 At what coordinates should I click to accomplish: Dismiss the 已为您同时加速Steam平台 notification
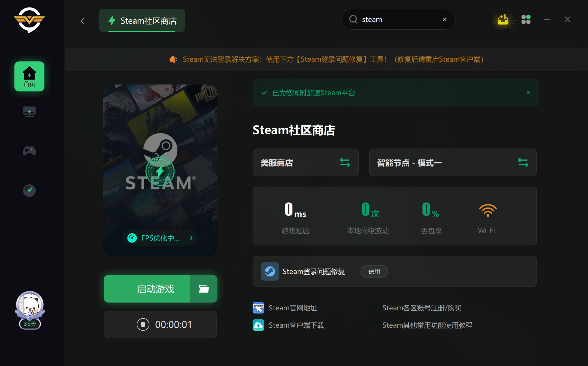[528, 93]
